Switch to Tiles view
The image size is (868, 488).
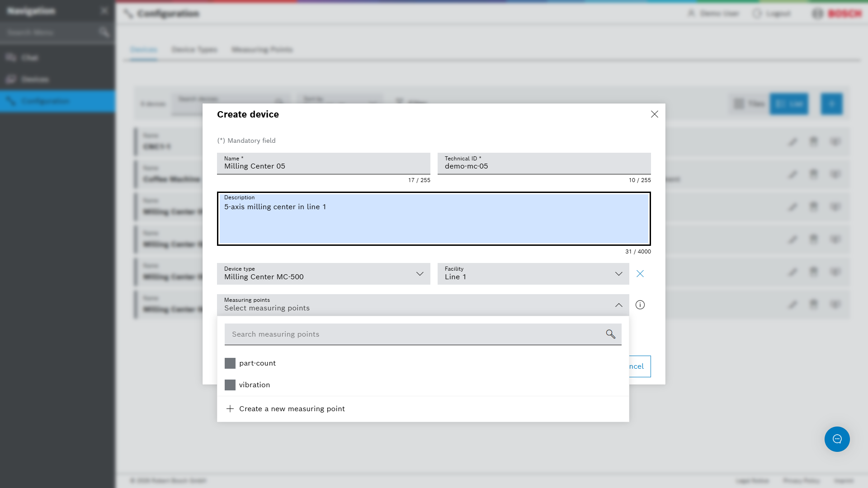749,104
